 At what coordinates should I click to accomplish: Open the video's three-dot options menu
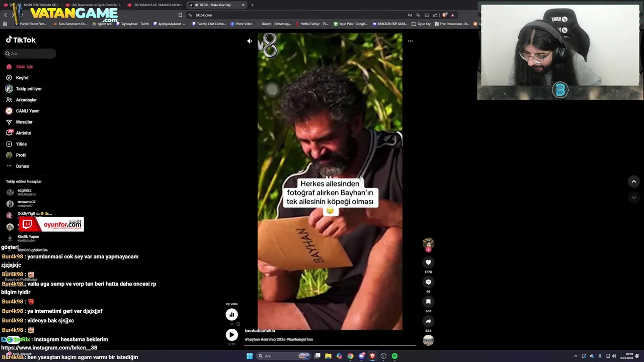(410, 41)
